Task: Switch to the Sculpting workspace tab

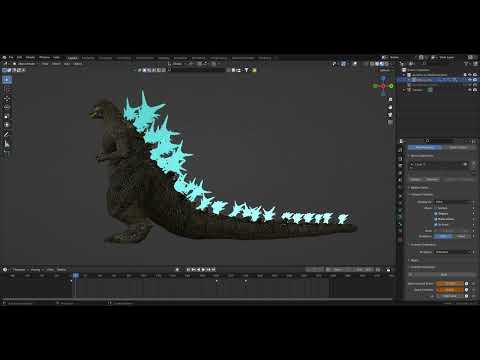Action: click(x=105, y=58)
